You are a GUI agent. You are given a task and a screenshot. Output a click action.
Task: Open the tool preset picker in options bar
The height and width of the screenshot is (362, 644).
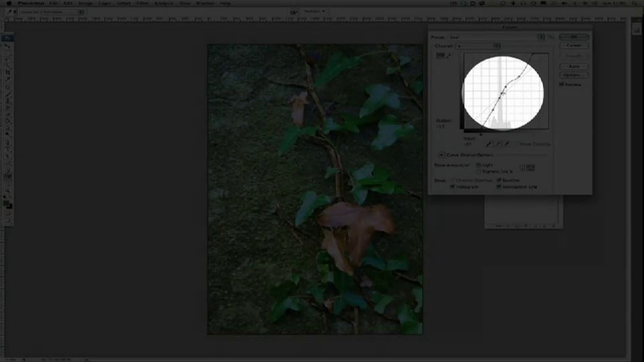pyautogui.click(x=11, y=12)
